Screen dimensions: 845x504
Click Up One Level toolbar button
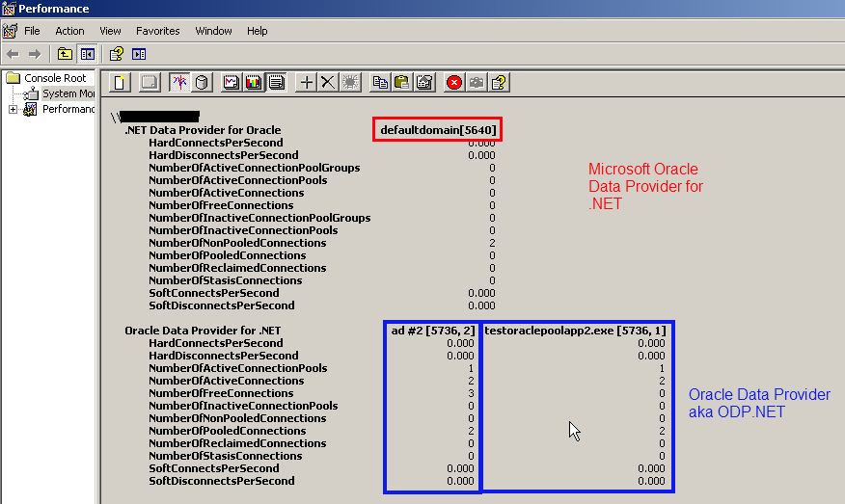click(65, 54)
